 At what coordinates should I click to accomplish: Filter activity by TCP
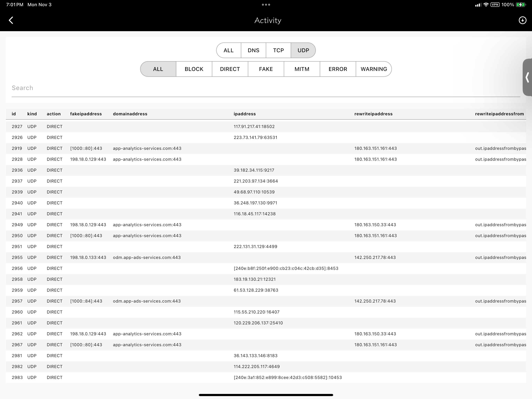tap(278, 50)
